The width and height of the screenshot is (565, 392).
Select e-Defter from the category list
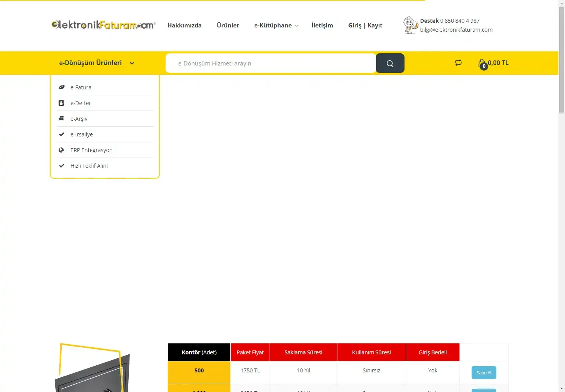tap(80, 103)
